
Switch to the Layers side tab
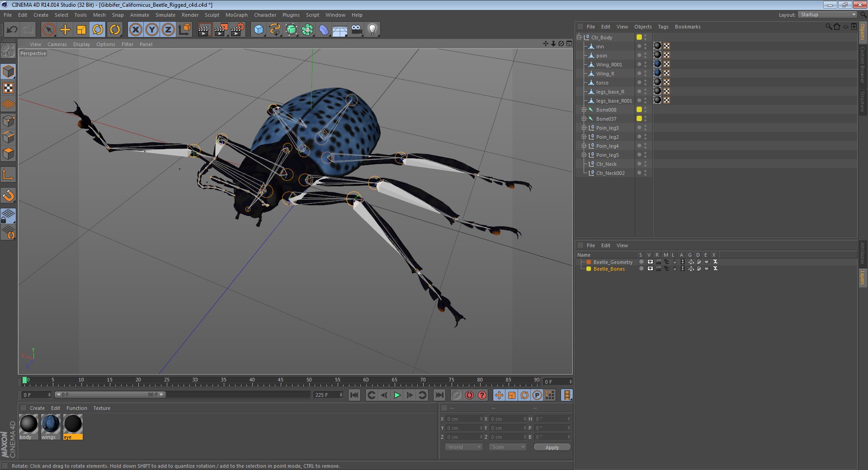863,277
